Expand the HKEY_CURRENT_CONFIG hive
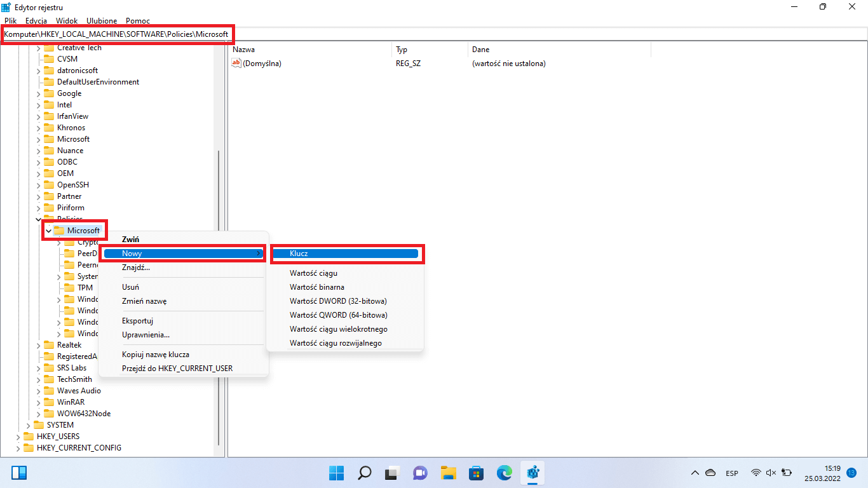This screenshot has height=488, width=868. (x=18, y=448)
